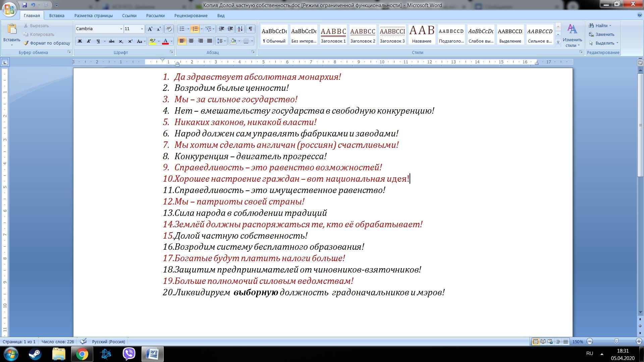644x362 pixels.
Task: Click the red font color swatch
Action: (x=165, y=41)
